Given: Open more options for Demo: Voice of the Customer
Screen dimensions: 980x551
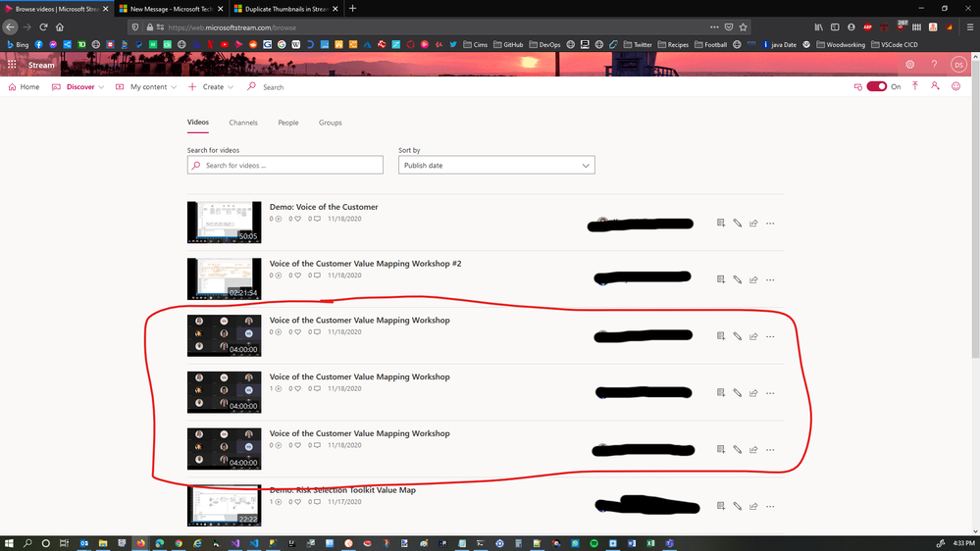Looking at the screenshot, I should pos(770,223).
